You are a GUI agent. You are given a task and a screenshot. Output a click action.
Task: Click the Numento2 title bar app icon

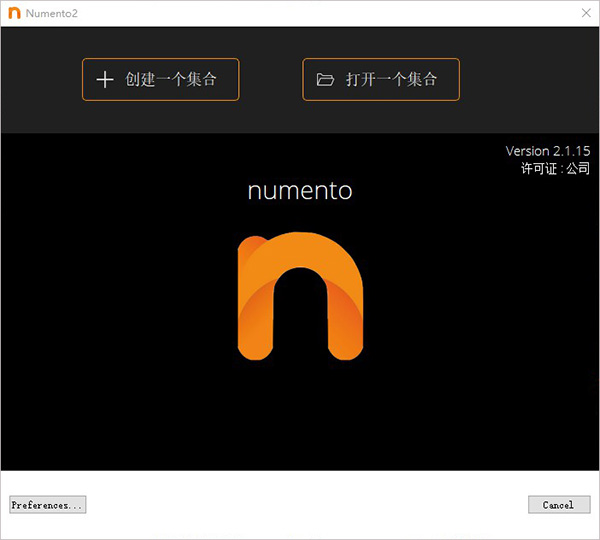[14, 13]
